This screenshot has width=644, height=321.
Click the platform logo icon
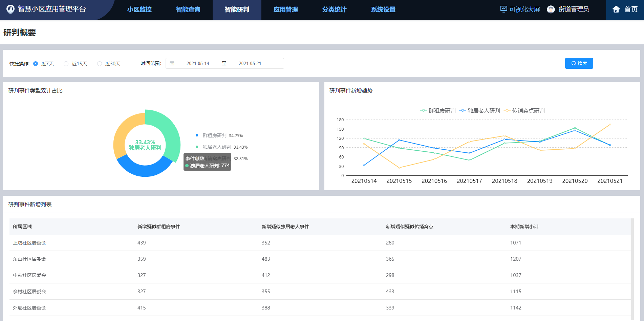click(10, 9)
